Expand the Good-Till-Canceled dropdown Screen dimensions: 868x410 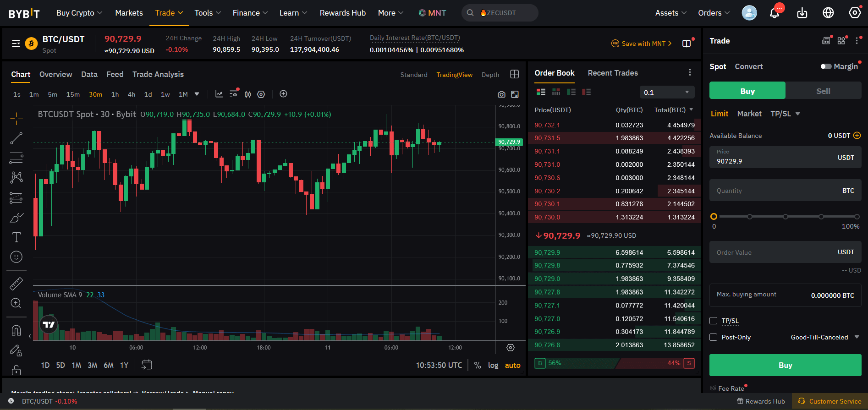824,337
